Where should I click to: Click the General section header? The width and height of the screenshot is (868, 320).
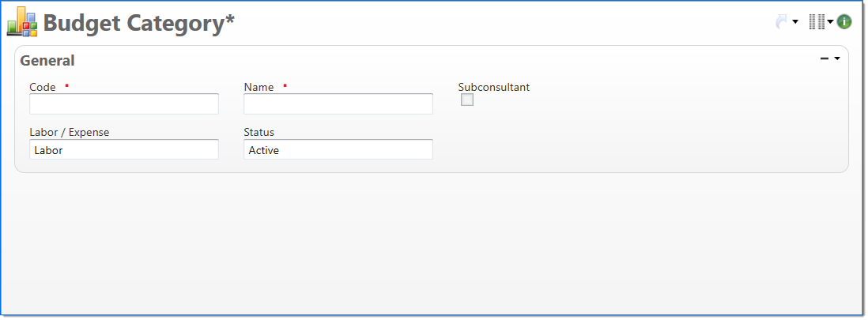tap(47, 60)
